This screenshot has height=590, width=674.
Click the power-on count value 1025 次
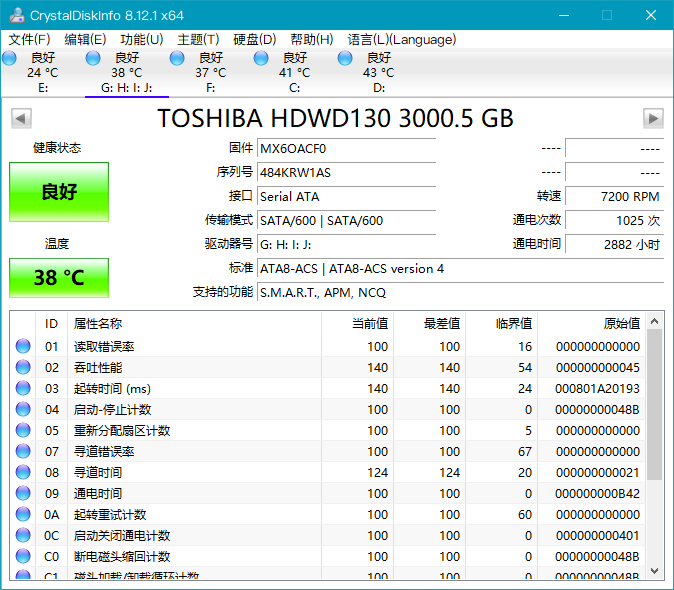click(615, 221)
